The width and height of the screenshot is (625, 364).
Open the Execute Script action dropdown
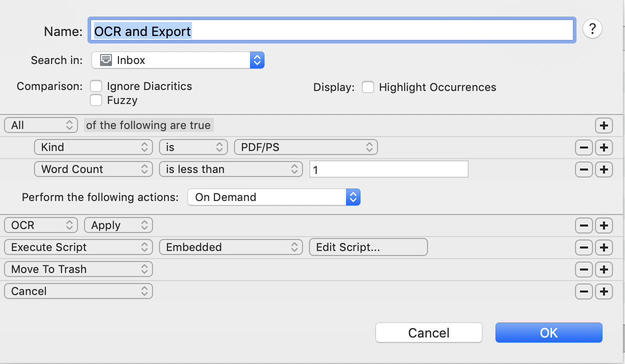point(78,247)
